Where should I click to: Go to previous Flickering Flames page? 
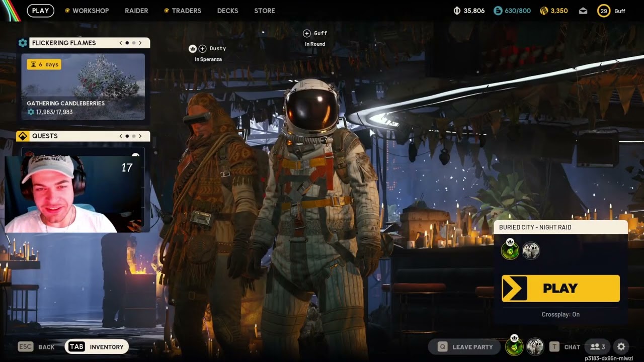121,43
